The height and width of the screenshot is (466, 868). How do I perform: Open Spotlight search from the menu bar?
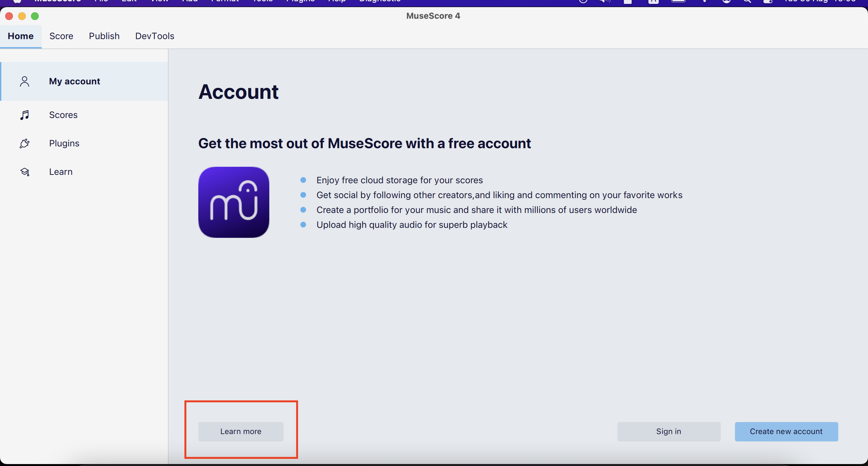747,2
